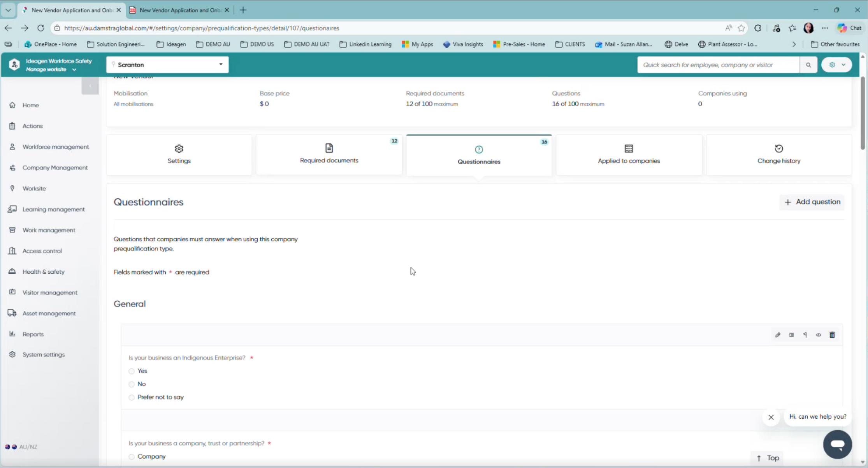Switch to the Required documents tab
The image size is (868, 468).
click(x=329, y=155)
